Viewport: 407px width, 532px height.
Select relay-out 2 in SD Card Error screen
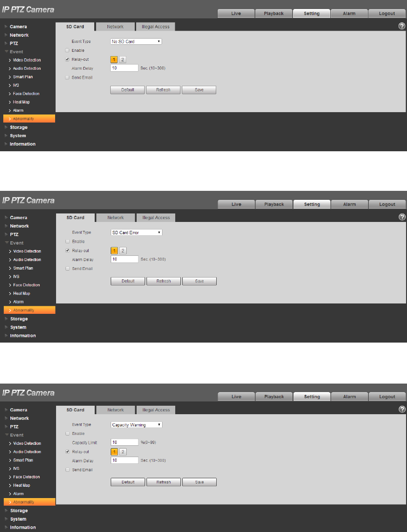coord(123,251)
